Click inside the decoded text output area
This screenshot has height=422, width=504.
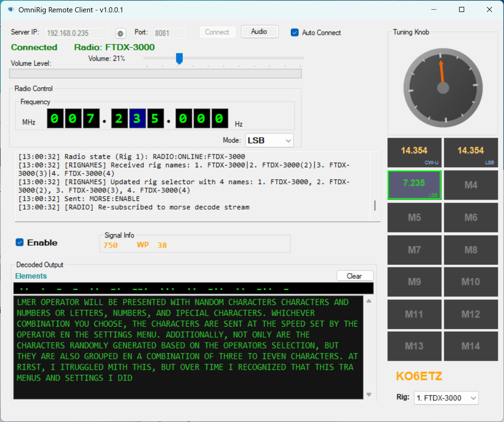(x=188, y=347)
